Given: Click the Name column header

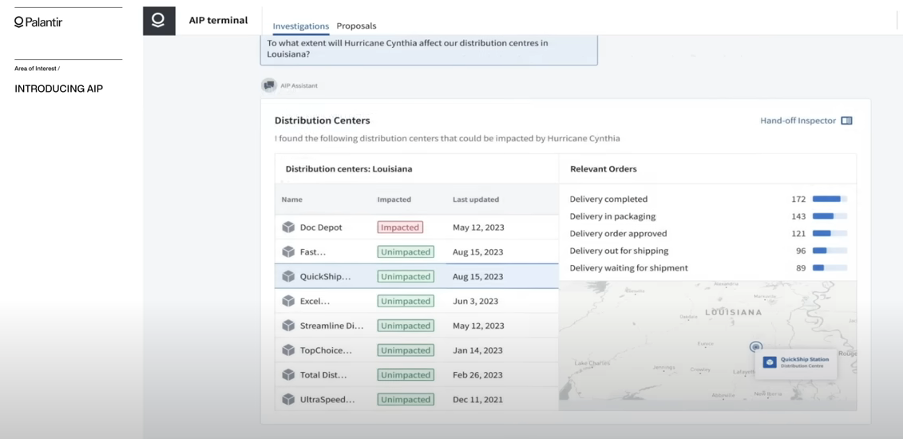Looking at the screenshot, I should (x=292, y=200).
